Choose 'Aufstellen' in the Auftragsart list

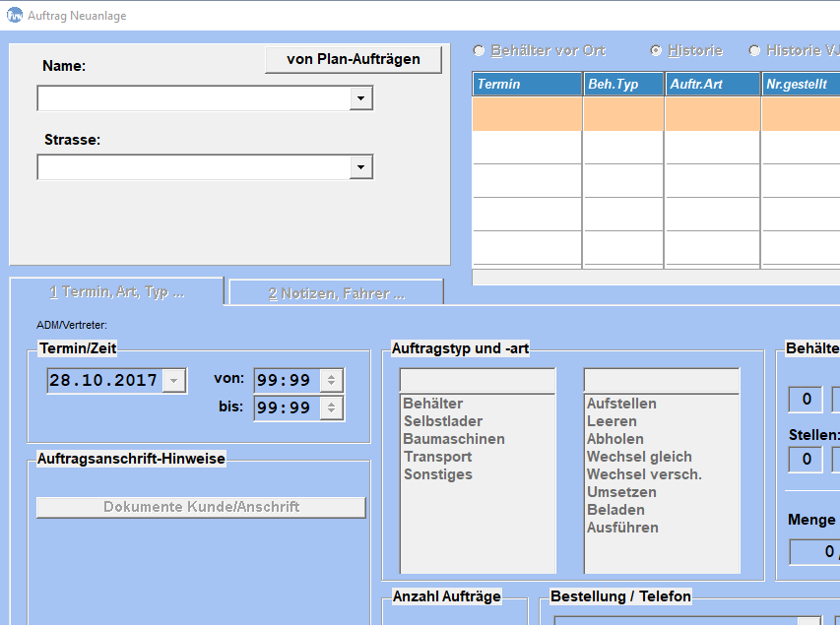click(x=621, y=404)
